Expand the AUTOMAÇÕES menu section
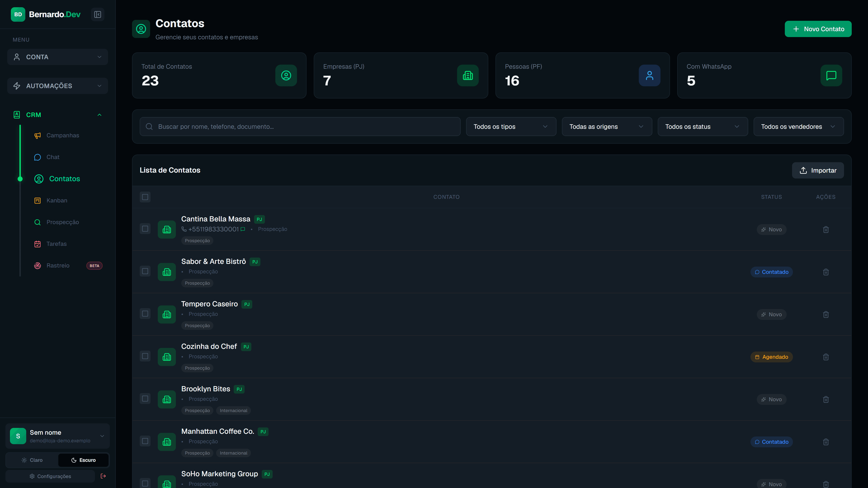This screenshot has width=868, height=488. pos(58,86)
